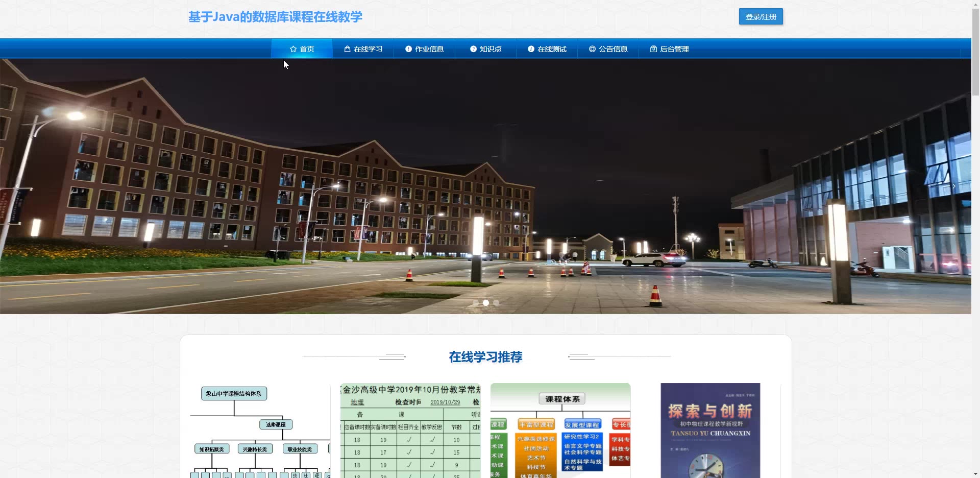Open the 探索与创新 book cover thumbnail
Screen dimensions: 980x478
(x=710, y=431)
